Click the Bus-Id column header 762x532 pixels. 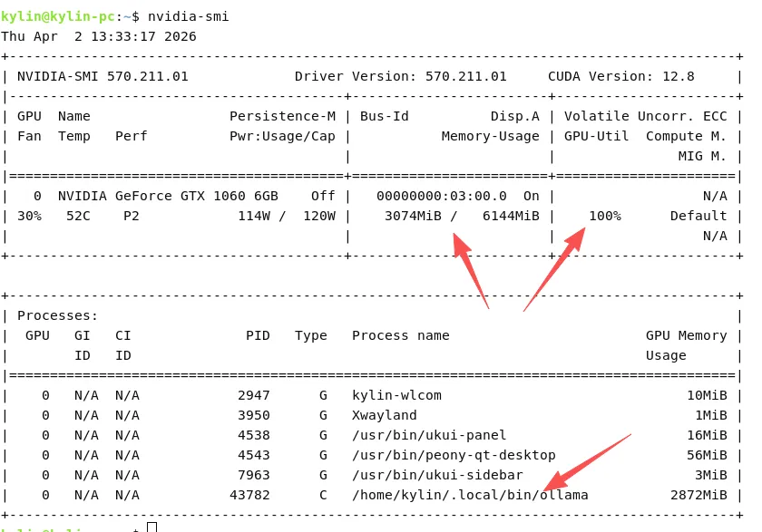point(385,116)
